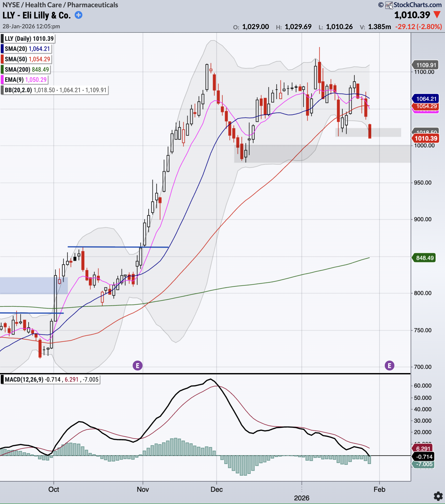Viewport: 445px width, 504px height.
Task: Click the -0.714 MACD value tag
Action: 424,457
